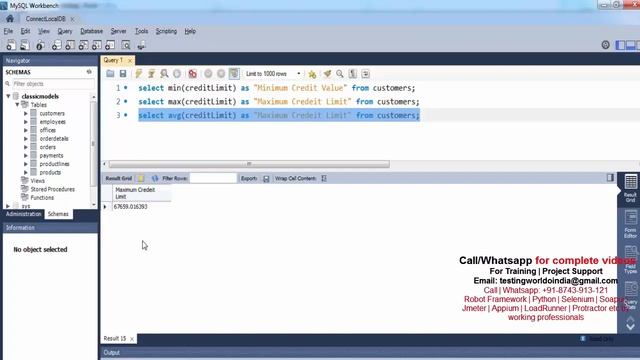
Task: Expand the customers table node
Action: click(26, 113)
